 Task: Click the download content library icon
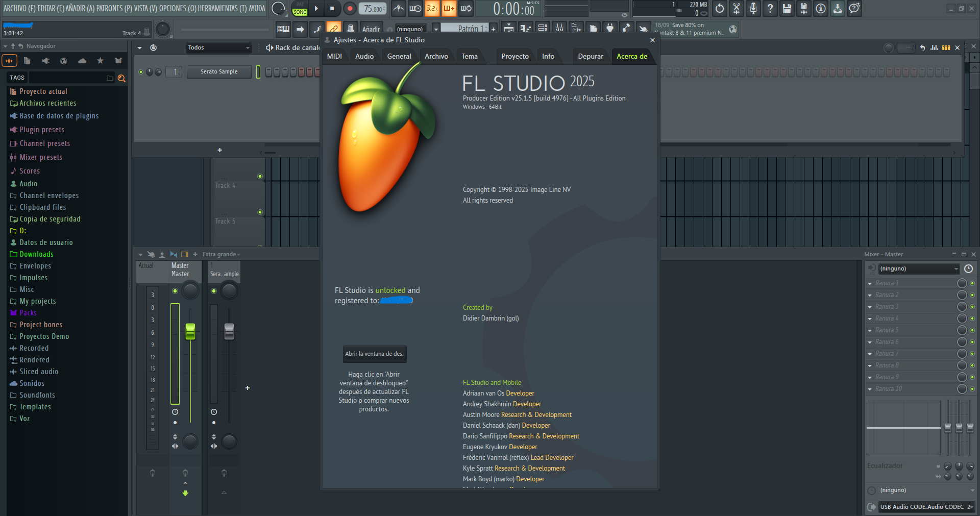coord(837,8)
